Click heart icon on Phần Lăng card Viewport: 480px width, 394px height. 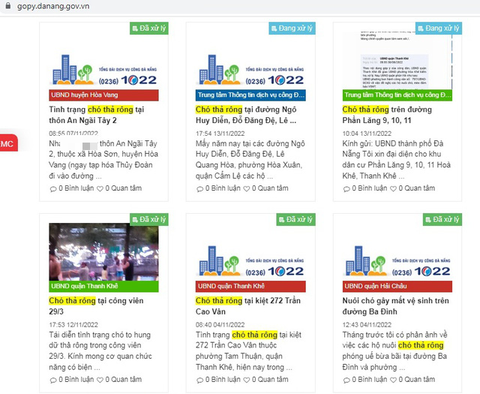[393, 189]
